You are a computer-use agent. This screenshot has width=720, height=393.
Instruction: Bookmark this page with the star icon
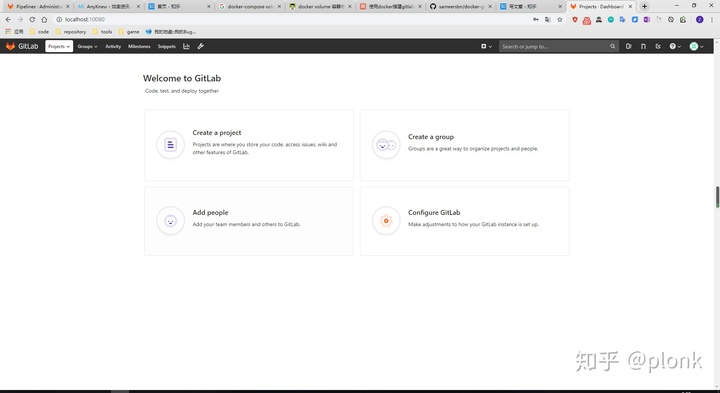coord(560,19)
